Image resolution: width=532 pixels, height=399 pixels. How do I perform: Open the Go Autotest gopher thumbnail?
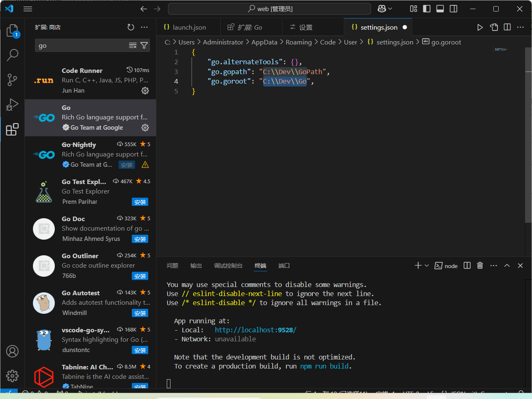click(x=44, y=303)
